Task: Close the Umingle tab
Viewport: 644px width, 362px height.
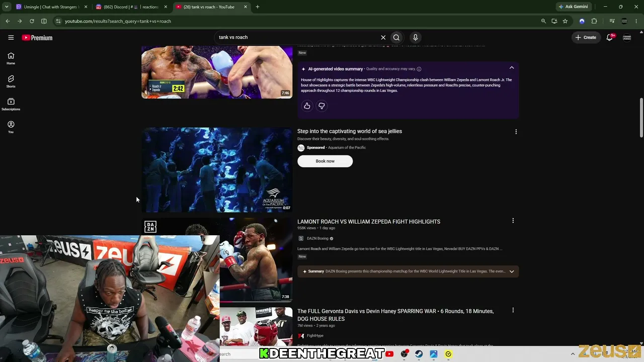Action: point(86,7)
